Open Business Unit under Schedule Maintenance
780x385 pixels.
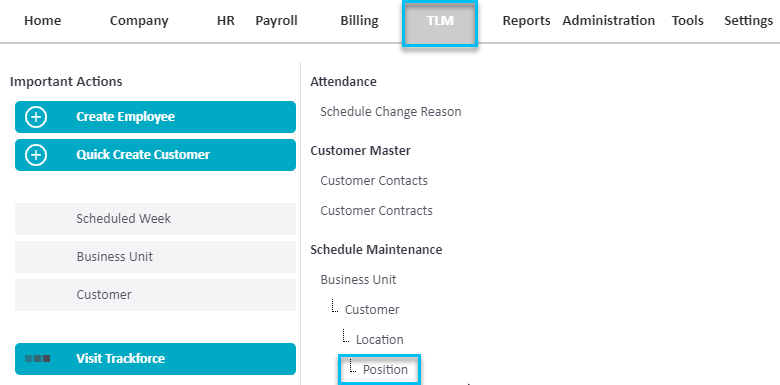[x=358, y=280]
